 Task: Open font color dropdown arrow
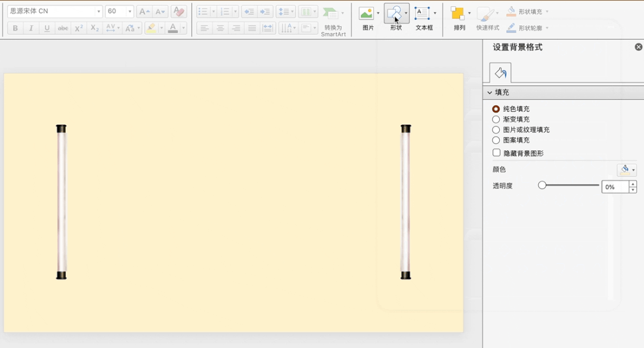pos(183,28)
